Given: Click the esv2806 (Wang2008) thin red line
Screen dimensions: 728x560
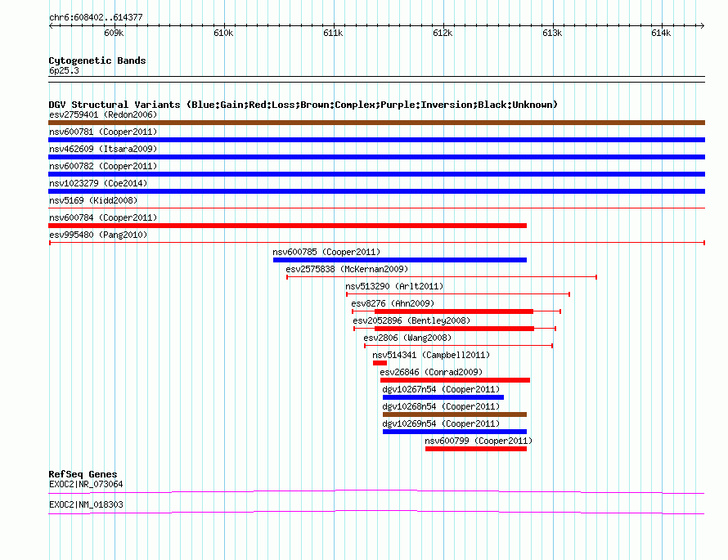Looking at the screenshot, I should [458, 346].
